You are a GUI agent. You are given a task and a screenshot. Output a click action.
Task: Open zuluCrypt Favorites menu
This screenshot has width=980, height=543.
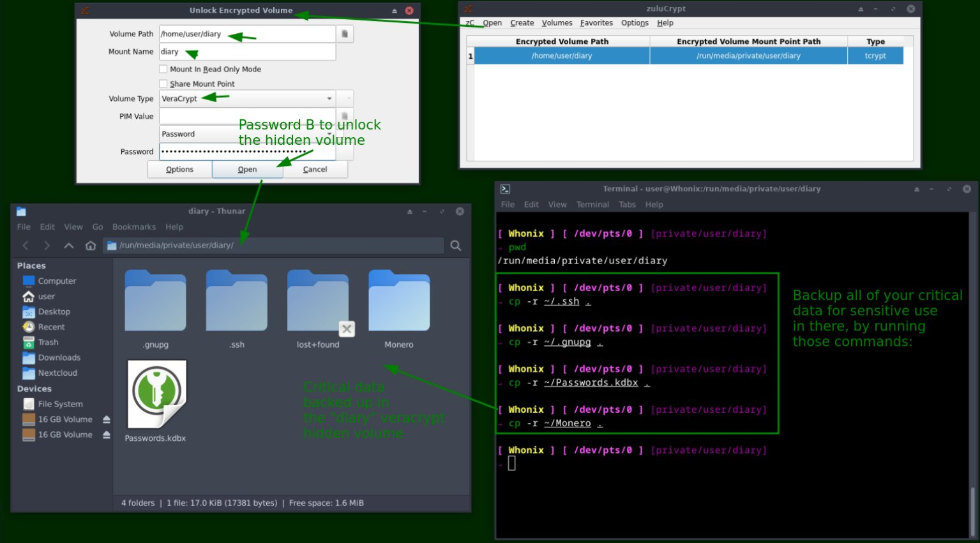596,23
